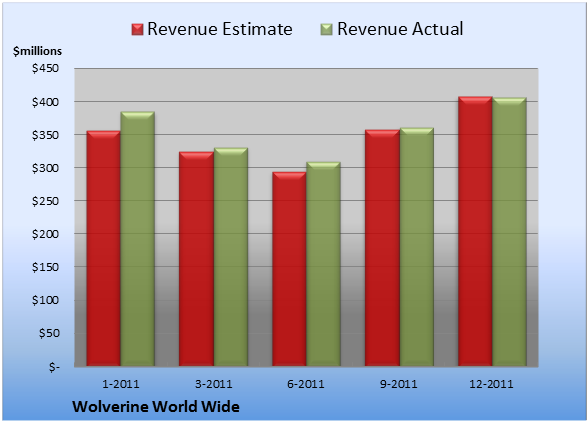Click the '1-2011' period label
The image size is (588, 422).
pyautogui.click(x=121, y=384)
